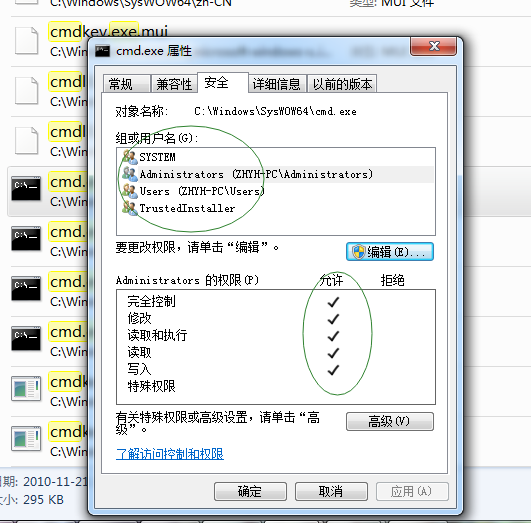Image resolution: width=531 pixels, height=523 pixels.
Task: Close the cmd.exe 属性 dialog
Action: coord(433,46)
